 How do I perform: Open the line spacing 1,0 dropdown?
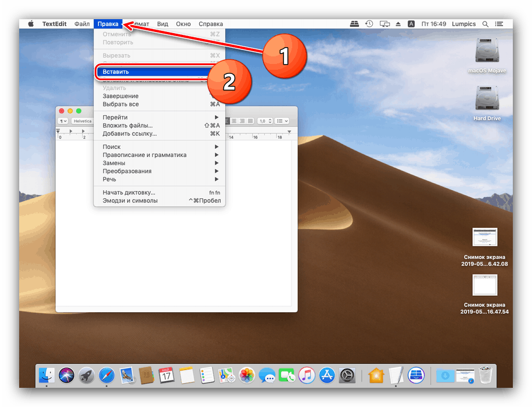pos(265,121)
